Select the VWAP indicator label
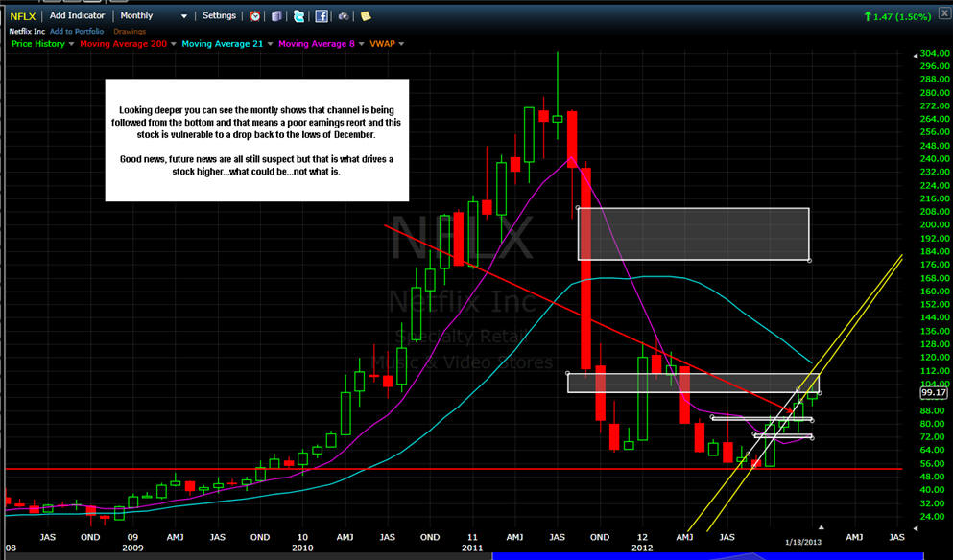Screen dimensions: 953x560 click(382, 44)
